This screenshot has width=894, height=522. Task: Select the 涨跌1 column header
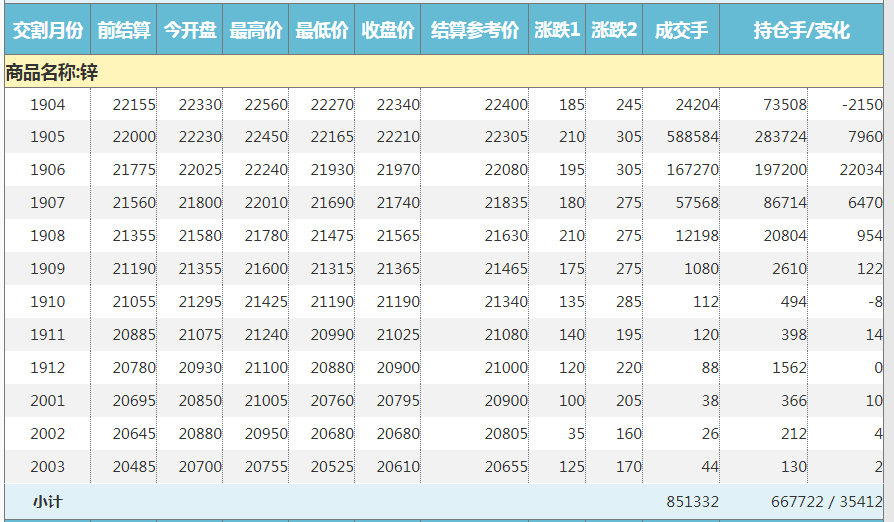(557, 31)
